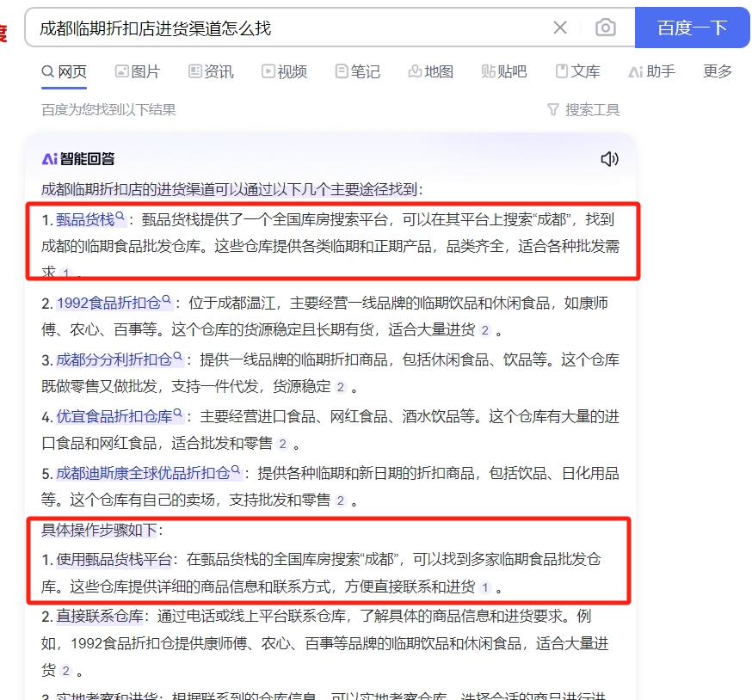Image resolution: width=752 pixels, height=700 pixels.
Task: Open the 甄品货栈 link
Action: click(85, 220)
